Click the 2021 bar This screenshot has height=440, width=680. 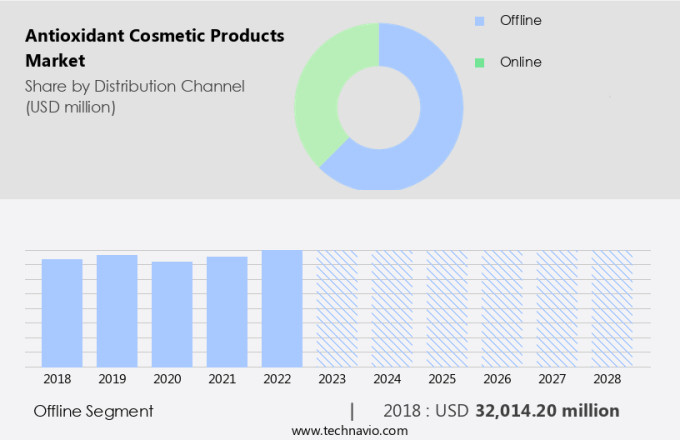coord(227,311)
